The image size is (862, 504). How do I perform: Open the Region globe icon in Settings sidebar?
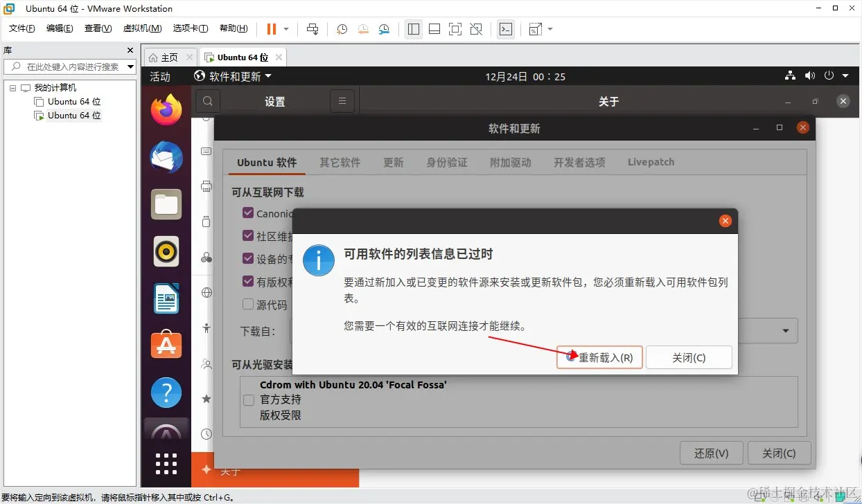click(206, 292)
